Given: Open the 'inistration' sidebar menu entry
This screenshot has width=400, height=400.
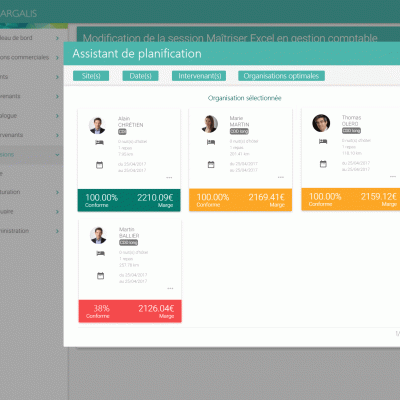Looking at the screenshot, I should click(32, 231).
